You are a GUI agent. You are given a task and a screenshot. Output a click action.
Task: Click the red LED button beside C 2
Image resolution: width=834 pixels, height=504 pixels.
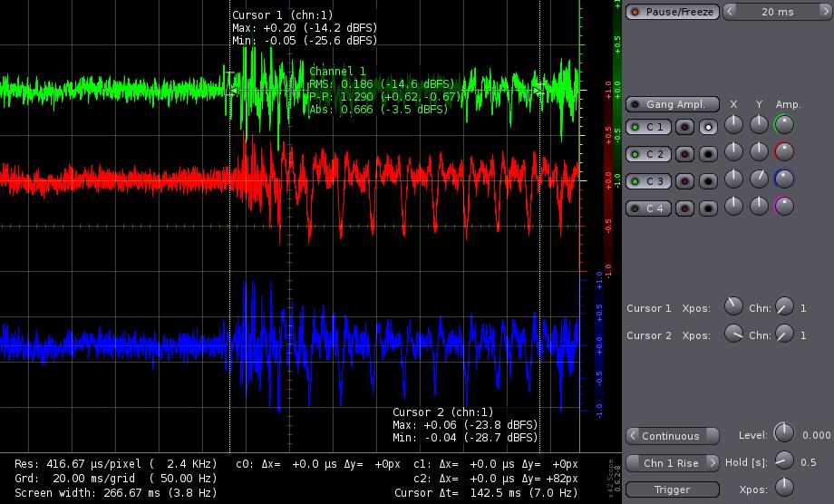(684, 154)
